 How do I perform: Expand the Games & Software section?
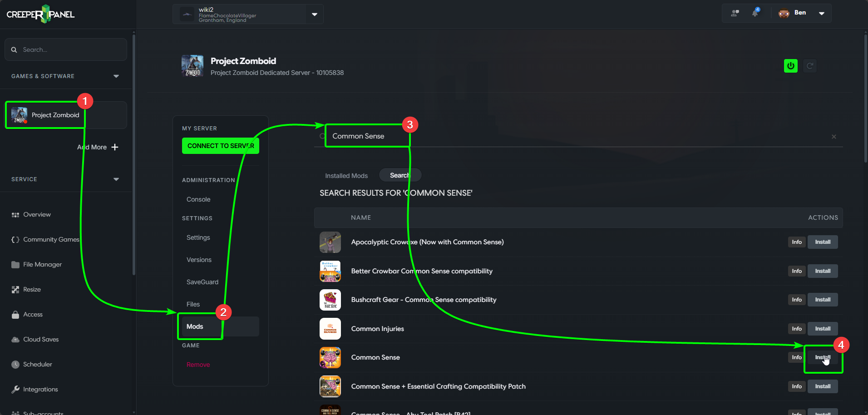click(116, 76)
